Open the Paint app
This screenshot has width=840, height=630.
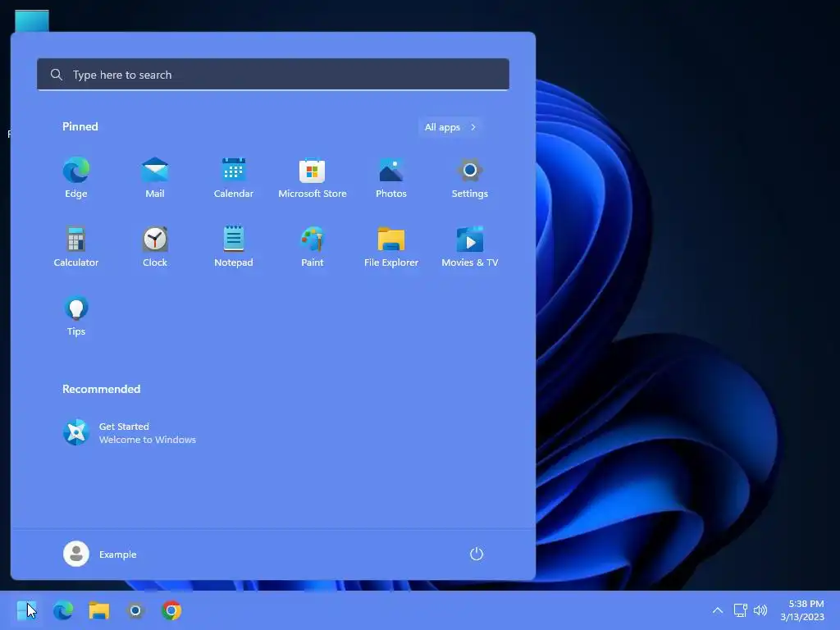pos(313,246)
